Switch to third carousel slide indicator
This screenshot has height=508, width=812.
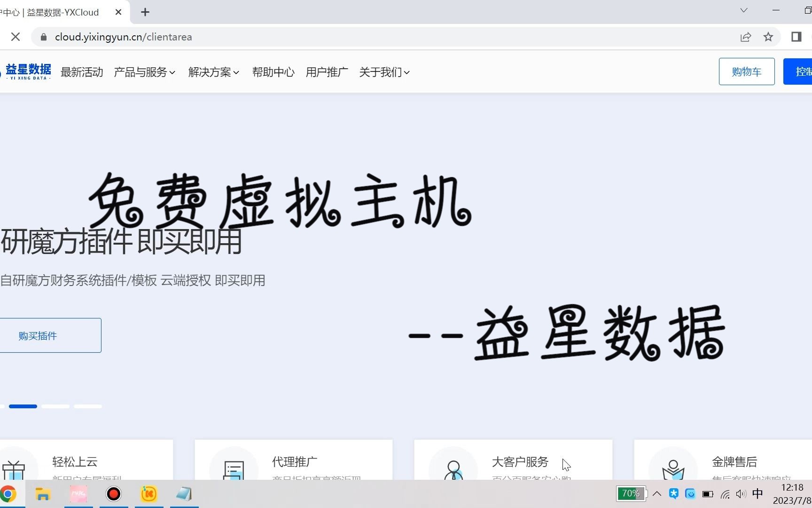coord(55,406)
